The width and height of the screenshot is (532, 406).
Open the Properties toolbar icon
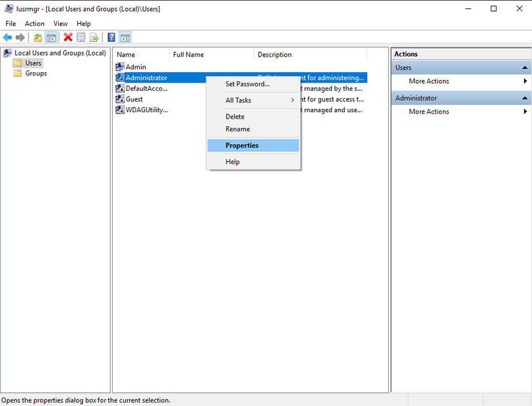pyautogui.click(x=81, y=37)
